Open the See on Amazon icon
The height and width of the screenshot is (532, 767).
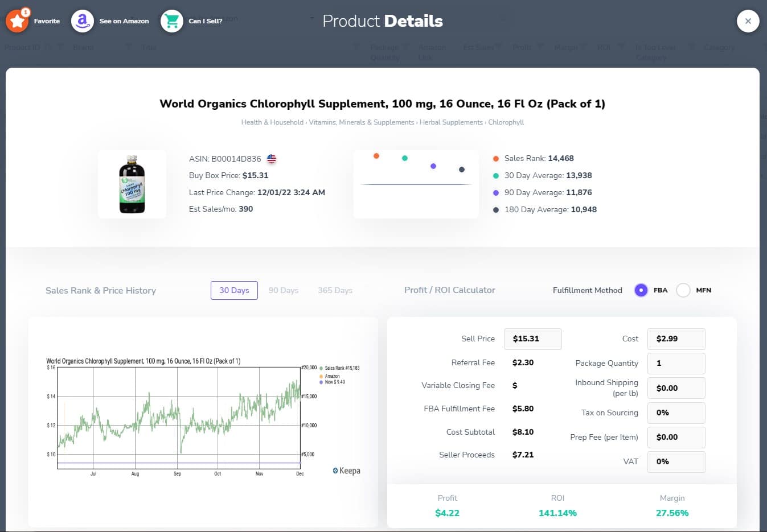pyautogui.click(x=83, y=21)
